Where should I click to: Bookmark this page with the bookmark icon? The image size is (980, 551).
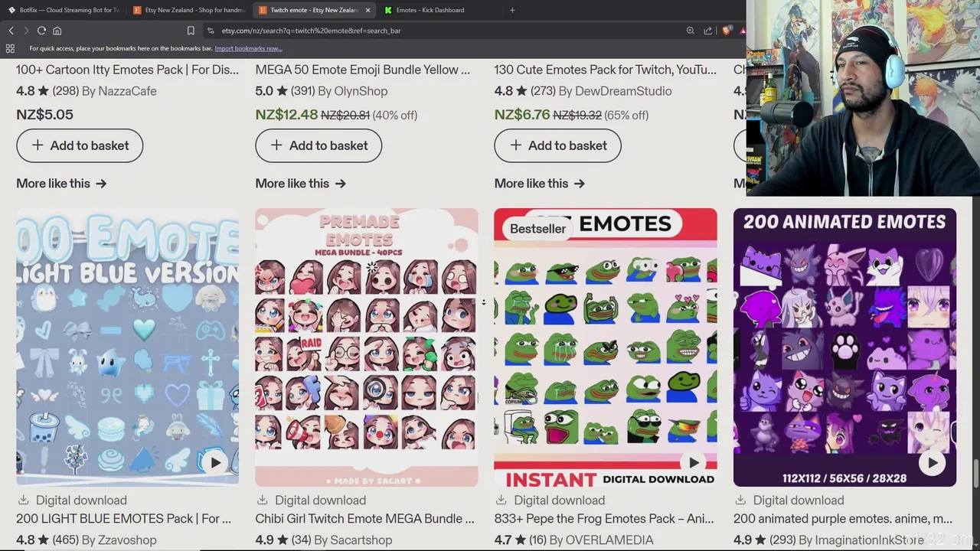(191, 31)
